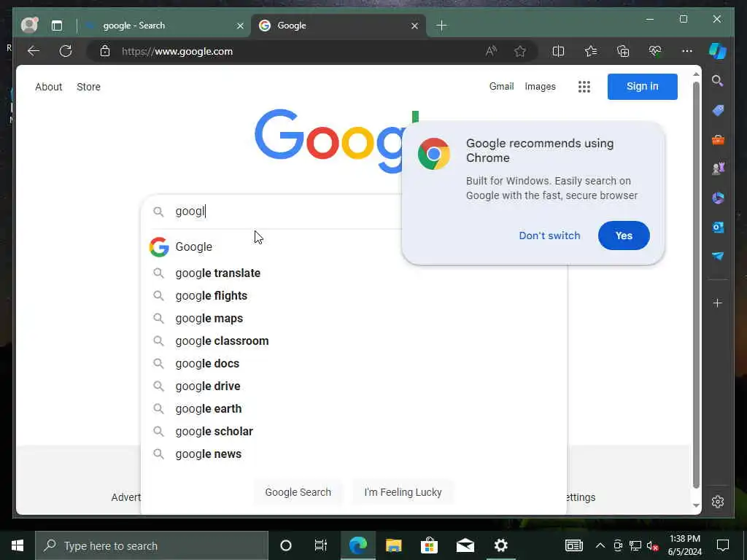Select the "google news" suggestion
Screen dimensions: 747x560
[x=354, y=454]
